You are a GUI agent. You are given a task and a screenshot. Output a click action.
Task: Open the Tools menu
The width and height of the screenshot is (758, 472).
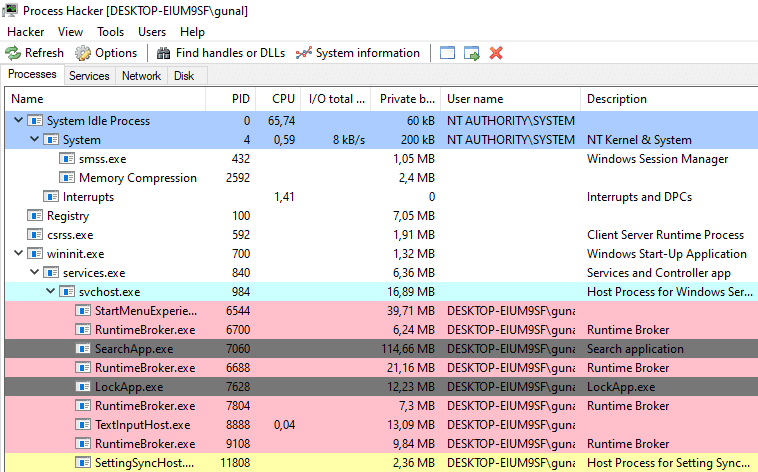pos(110,32)
